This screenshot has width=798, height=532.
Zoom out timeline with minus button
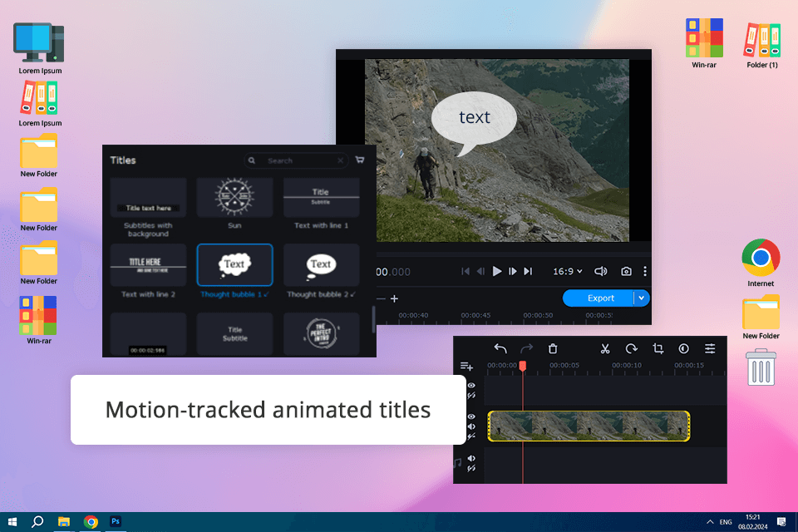point(382,299)
